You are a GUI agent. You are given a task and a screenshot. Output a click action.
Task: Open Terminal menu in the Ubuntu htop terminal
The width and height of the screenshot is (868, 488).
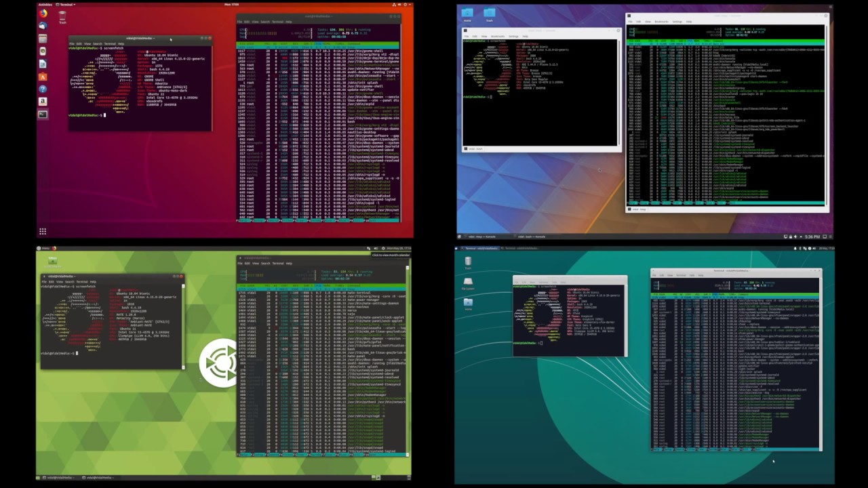277,22
